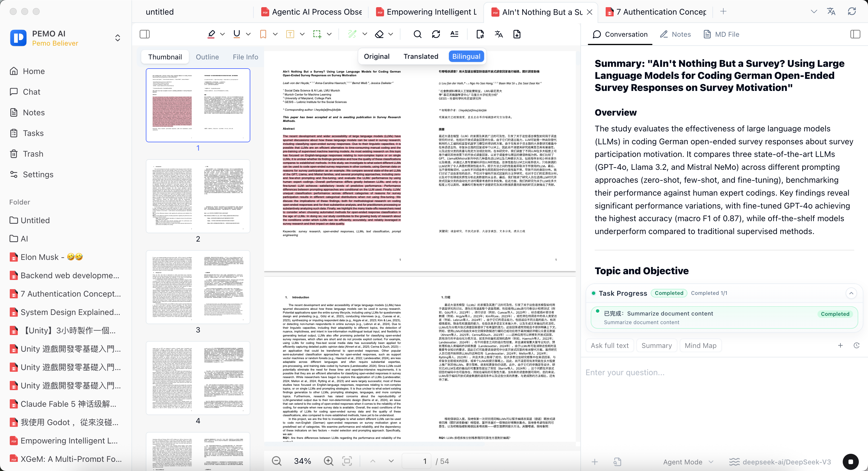Click the text recognition icon in toolbar
The height and width of the screenshot is (471, 868).
pos(454,34)
